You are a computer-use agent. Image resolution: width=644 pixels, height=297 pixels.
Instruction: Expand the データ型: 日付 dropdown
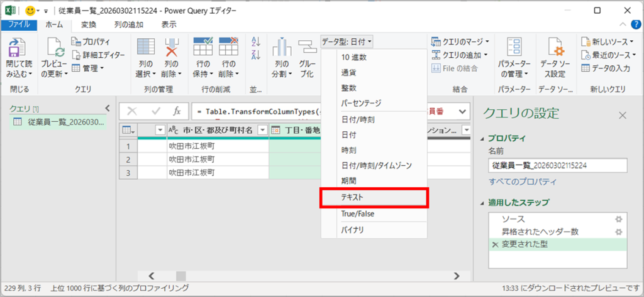[x=347, y=41]
